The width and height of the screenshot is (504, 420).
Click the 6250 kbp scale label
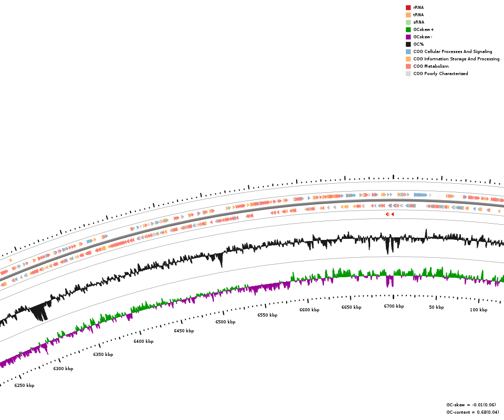tap(24, 385)
